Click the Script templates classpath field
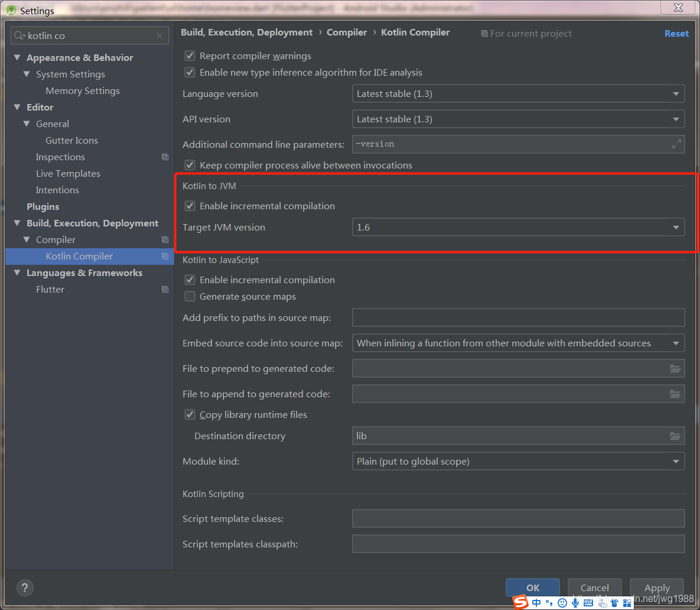700x610 pixels. point(518,544)
